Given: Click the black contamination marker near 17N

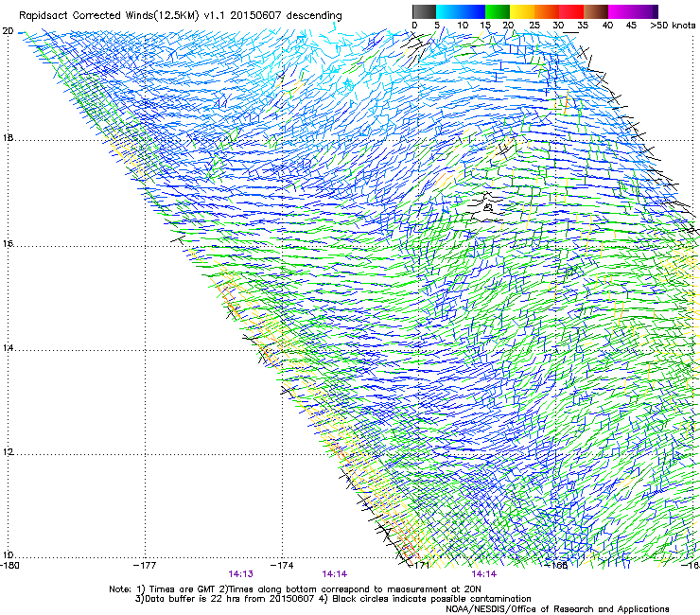Looking at the screenshot, I should (x=487, y=207).
